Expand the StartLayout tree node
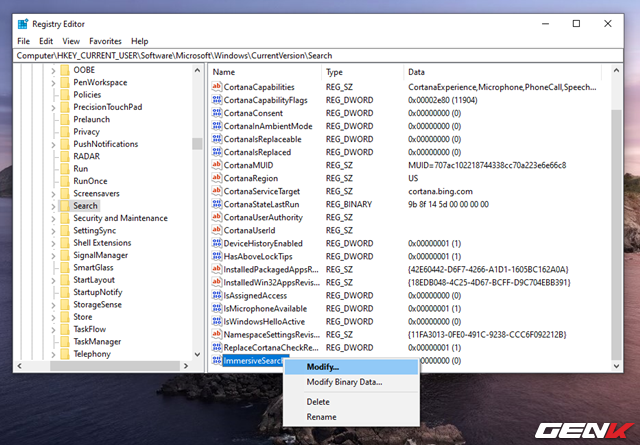This screenshot has width=640, height=445. pyautogui.click(x=53, y=280)
